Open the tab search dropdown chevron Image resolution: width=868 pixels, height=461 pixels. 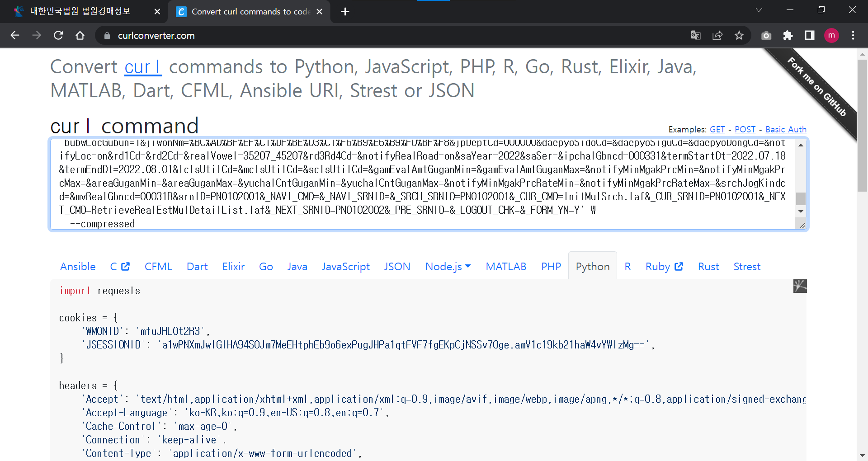click(x=759, y=10)
